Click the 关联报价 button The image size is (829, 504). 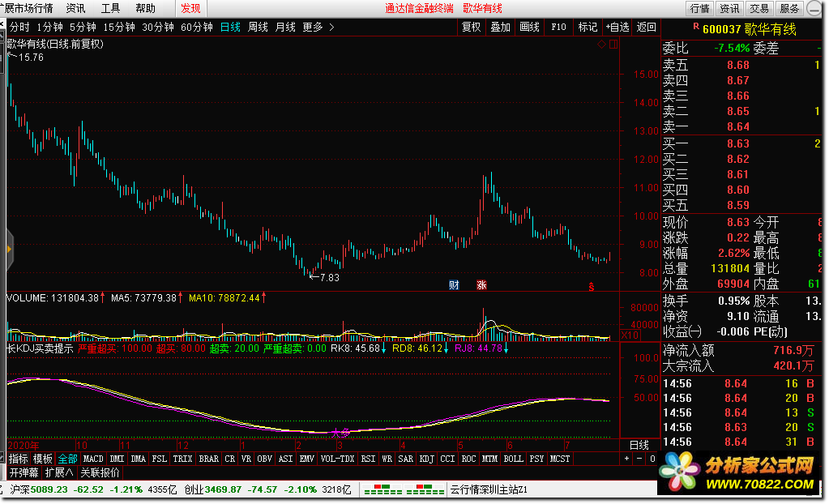coord(100,472)
